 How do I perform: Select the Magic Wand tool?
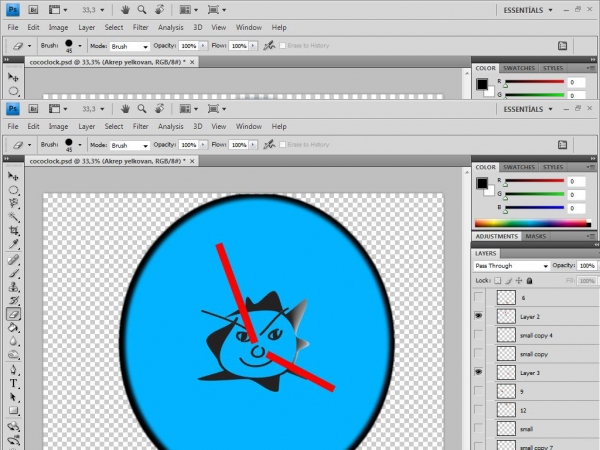[13, 217]
